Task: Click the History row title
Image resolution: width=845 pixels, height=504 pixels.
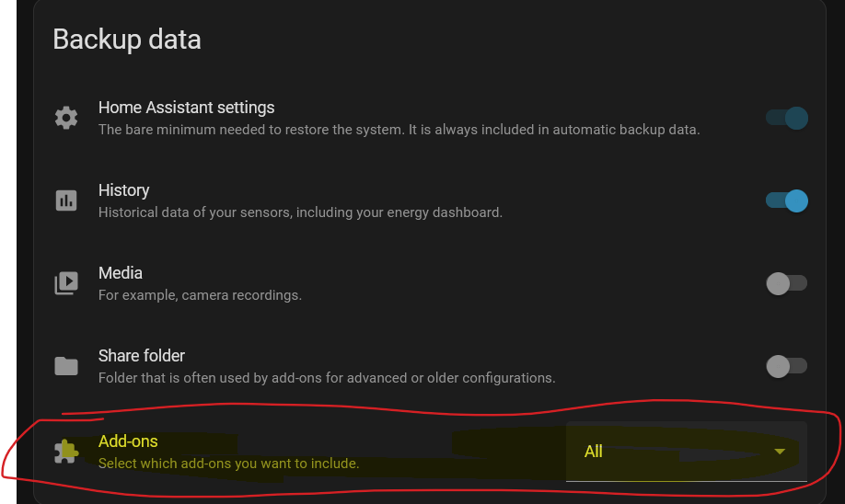Action: (x=123, y=190)
